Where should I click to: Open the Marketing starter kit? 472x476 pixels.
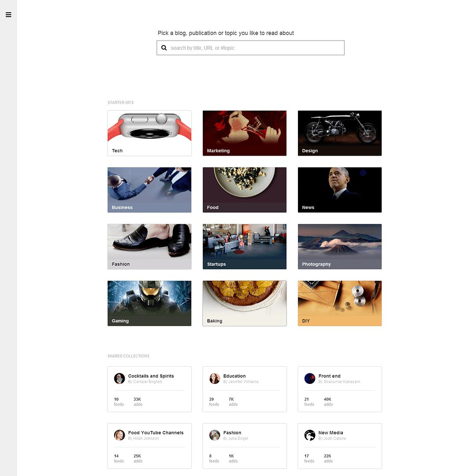pyautogui.click(x=245, y=133)
